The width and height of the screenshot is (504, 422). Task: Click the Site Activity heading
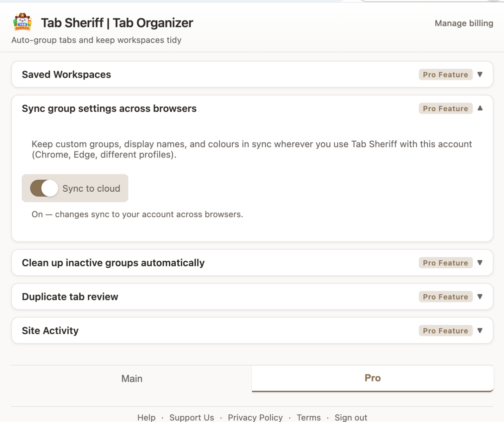pyautogui.click(x=50, y=331)
